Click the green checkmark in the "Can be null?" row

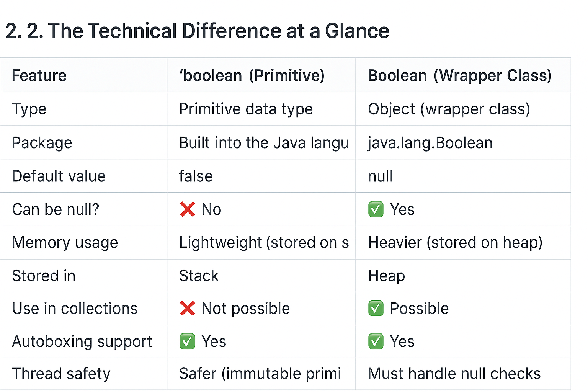[x=376, y=209]
